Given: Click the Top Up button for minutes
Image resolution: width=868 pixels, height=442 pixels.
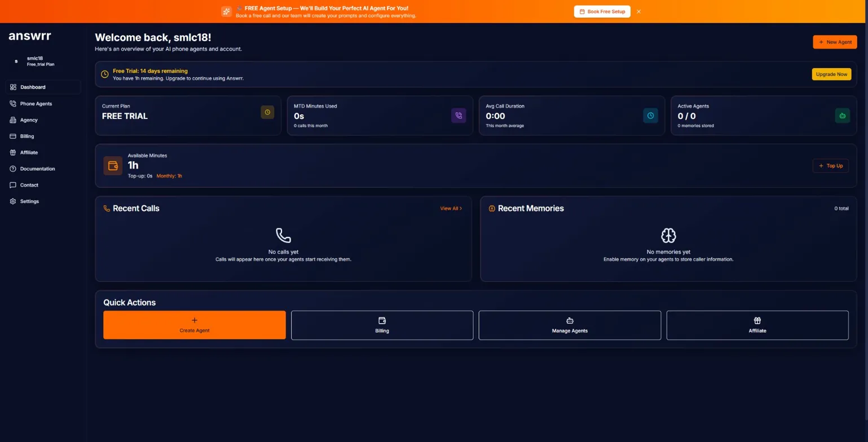Looking at the screenshot, I should click(830, 165).
